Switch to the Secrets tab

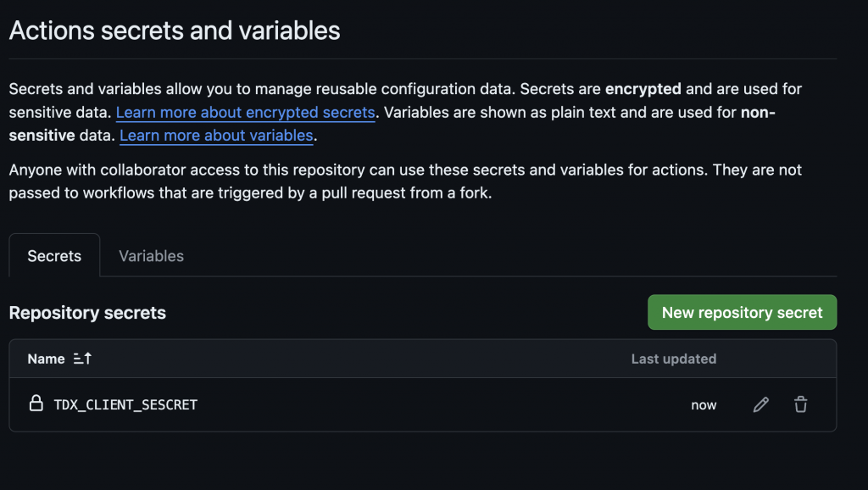54,256
